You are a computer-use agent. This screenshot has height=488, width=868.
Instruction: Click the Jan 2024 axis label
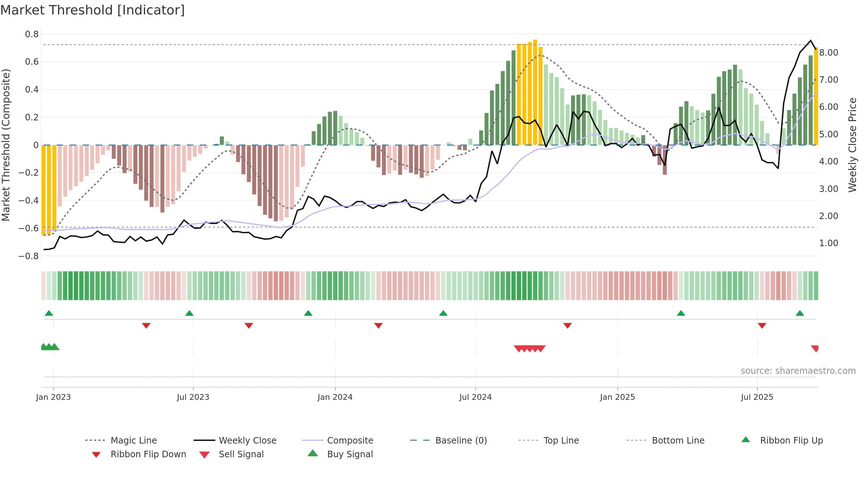(x=335, y=397)
